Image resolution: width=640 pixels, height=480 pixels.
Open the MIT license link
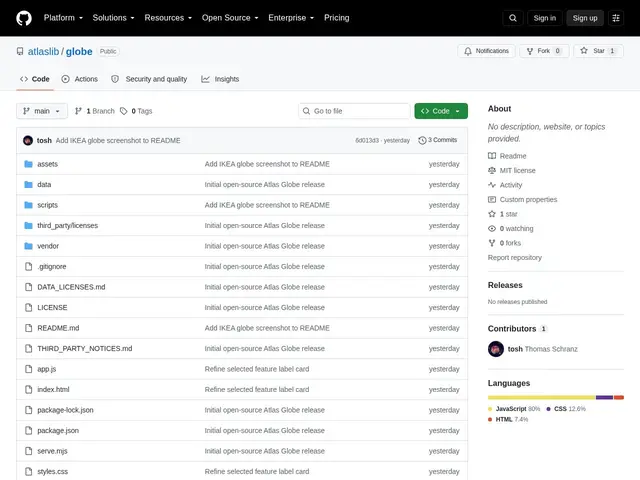click(511, 171)
